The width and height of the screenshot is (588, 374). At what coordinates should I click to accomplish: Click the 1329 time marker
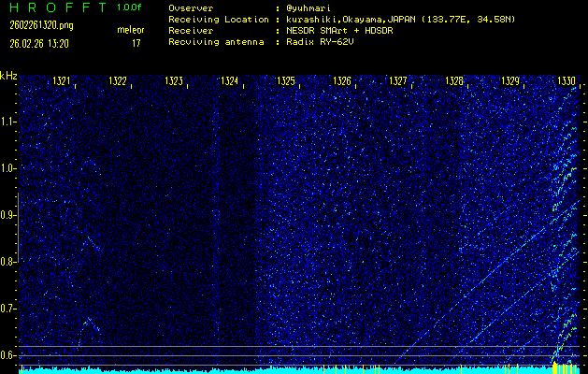pos(510,81)
